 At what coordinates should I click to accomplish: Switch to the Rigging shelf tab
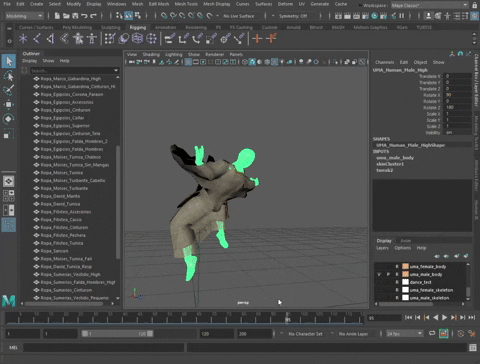pyautogui.click(x=138, y=27)
